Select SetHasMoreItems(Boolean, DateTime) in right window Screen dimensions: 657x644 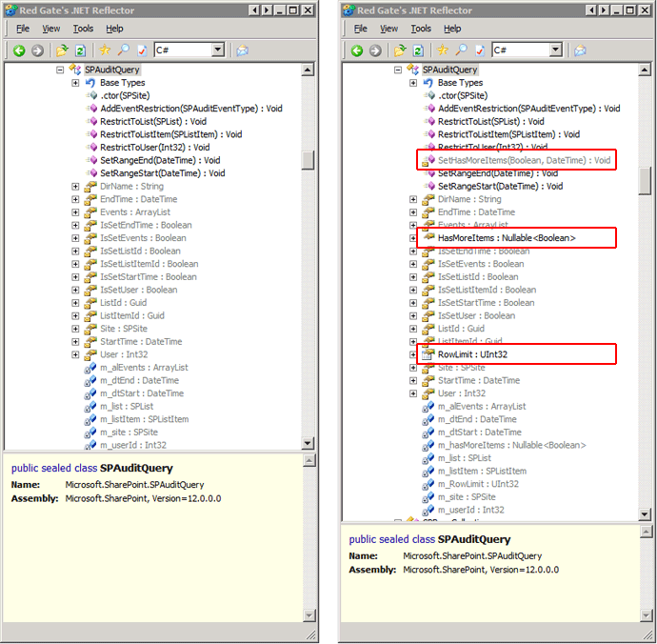point(524,160)
